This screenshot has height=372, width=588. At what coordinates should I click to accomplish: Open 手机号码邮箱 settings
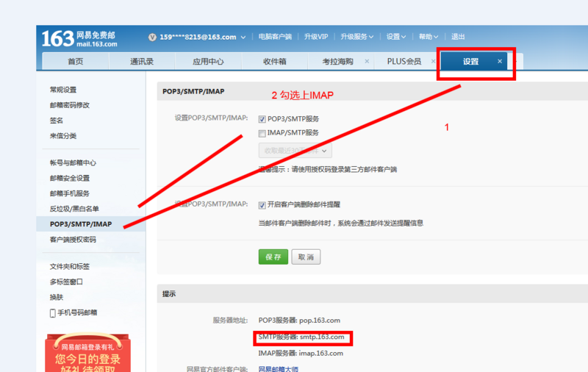(77, 312)
